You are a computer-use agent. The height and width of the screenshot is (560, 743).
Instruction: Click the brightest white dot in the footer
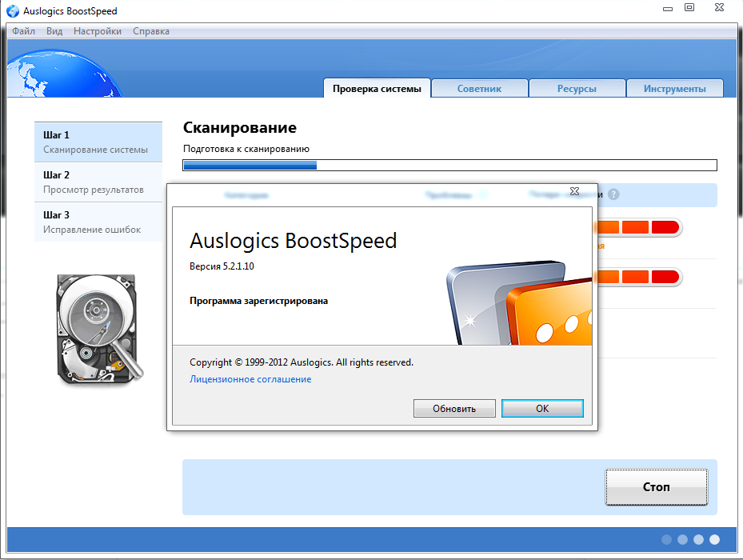tap(714, 539)
